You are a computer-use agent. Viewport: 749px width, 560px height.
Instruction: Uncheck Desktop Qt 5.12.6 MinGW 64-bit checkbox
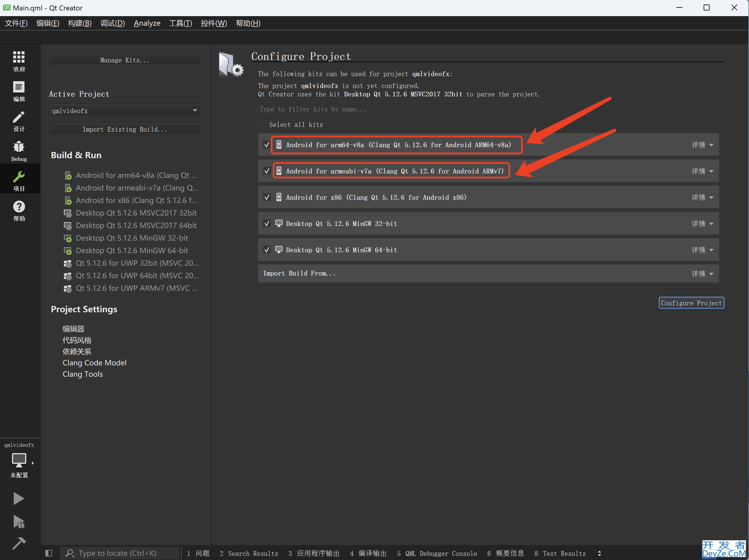coord(267,250)
